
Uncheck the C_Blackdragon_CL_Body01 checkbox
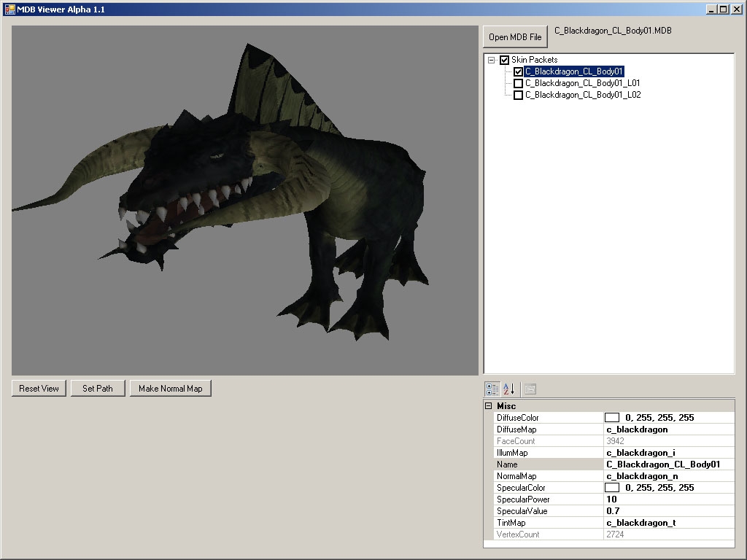(x=518, y=71)
